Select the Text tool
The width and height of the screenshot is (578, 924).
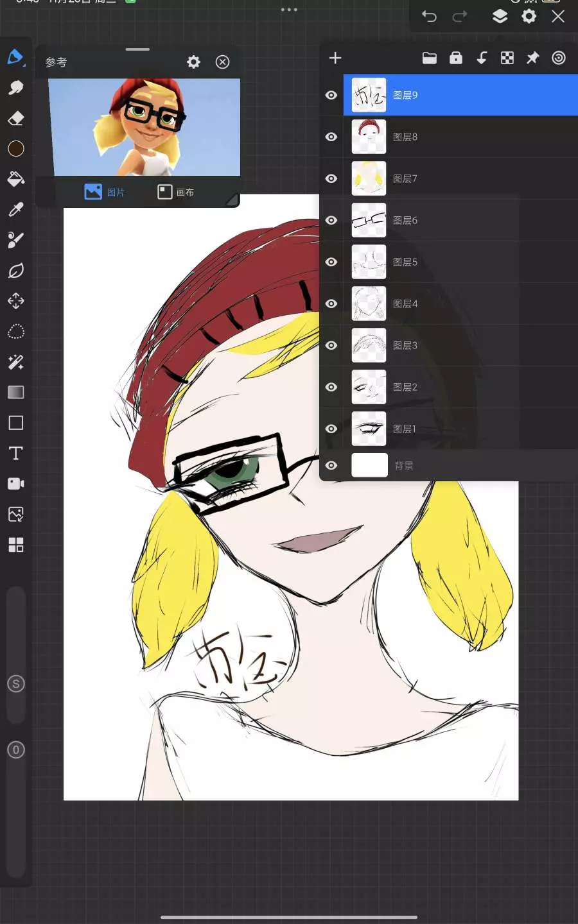click(15, 453)
